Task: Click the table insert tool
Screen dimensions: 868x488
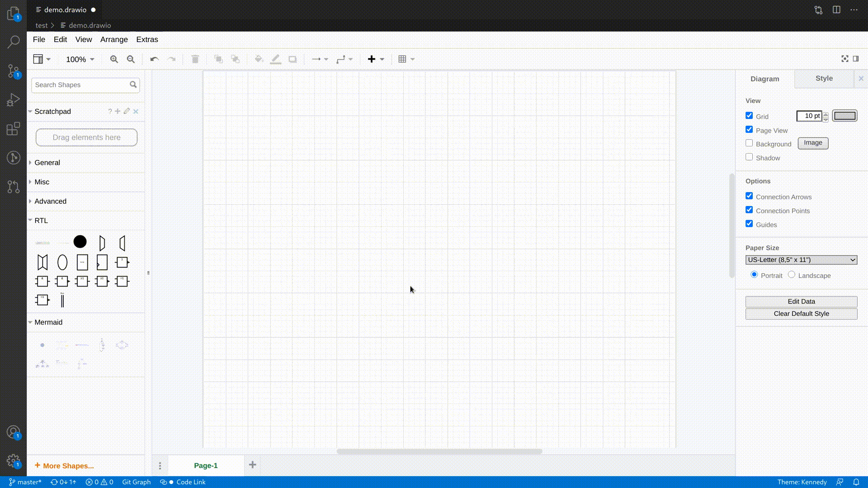Action: pyautogui.click(x=402, y=59)
